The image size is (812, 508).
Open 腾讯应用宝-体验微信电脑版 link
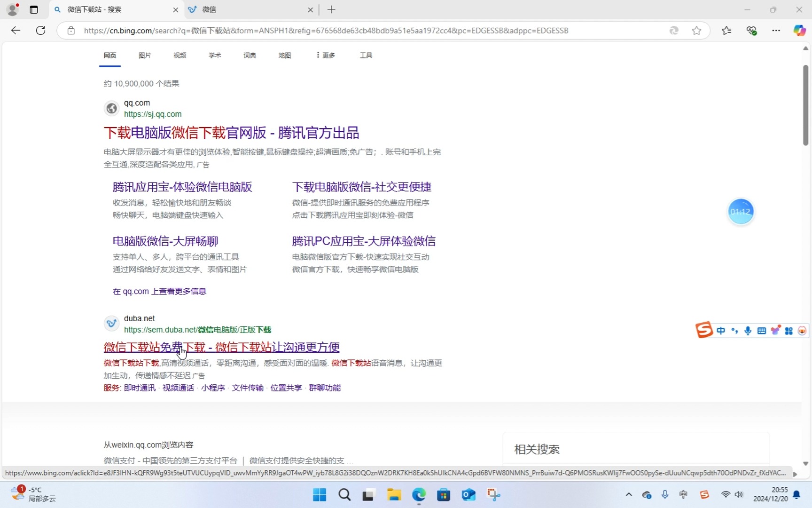pos(182,187)
